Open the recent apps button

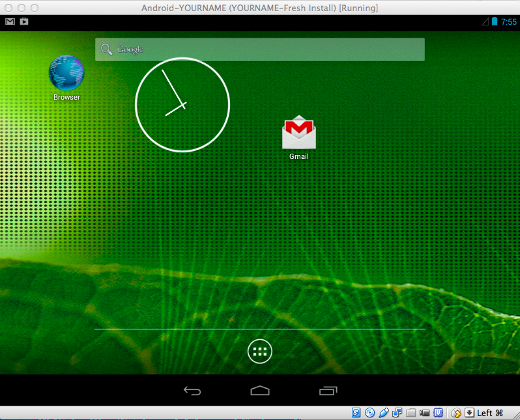point(328,391)
